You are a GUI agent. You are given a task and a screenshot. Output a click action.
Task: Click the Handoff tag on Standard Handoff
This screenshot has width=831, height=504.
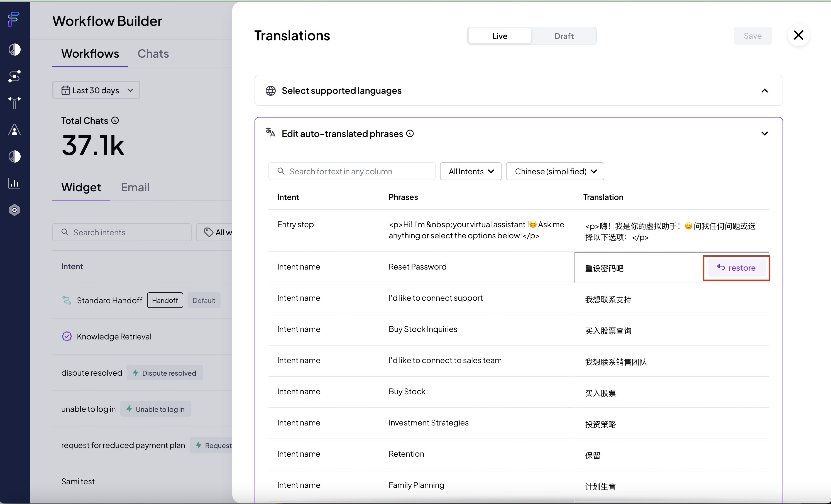[165, 300]
